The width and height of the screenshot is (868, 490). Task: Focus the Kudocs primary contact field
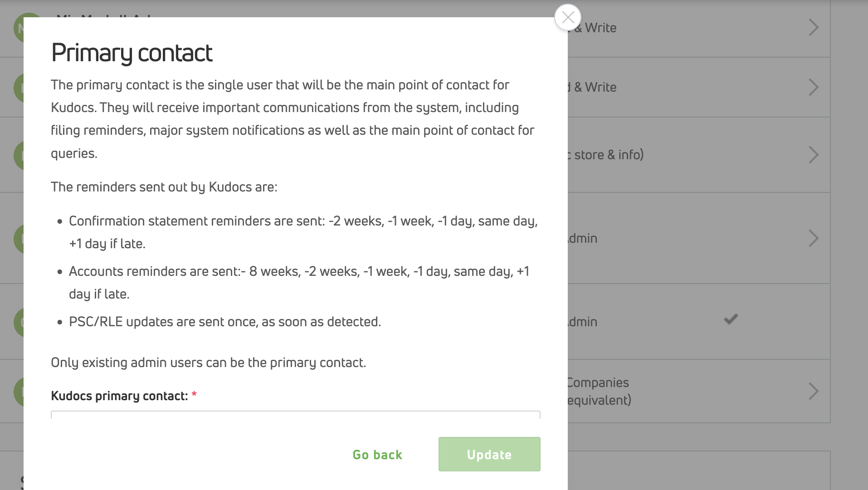click(x=295, y=415)
